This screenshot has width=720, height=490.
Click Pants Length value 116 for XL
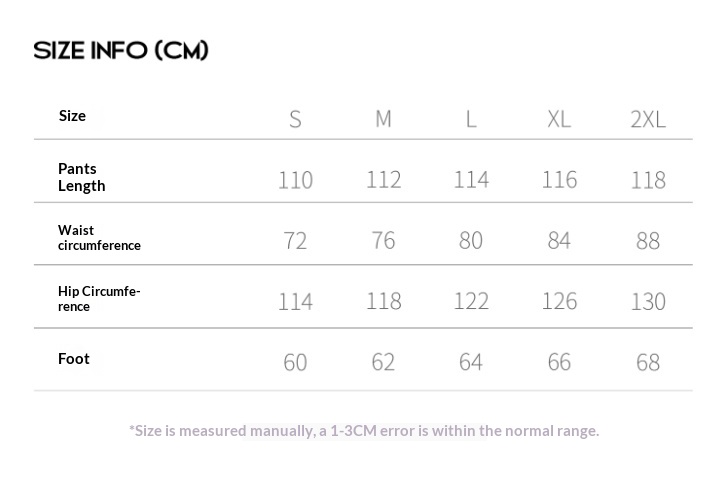559,180
